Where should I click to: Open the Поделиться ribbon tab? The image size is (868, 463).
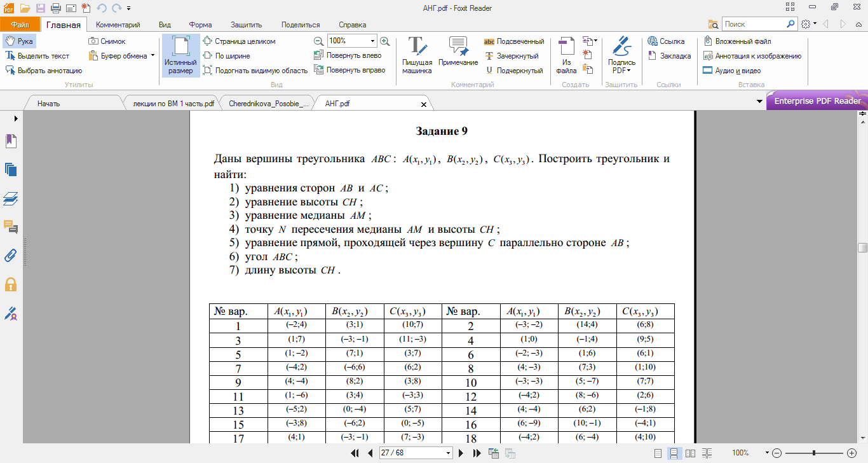click(x=301, y=25)
